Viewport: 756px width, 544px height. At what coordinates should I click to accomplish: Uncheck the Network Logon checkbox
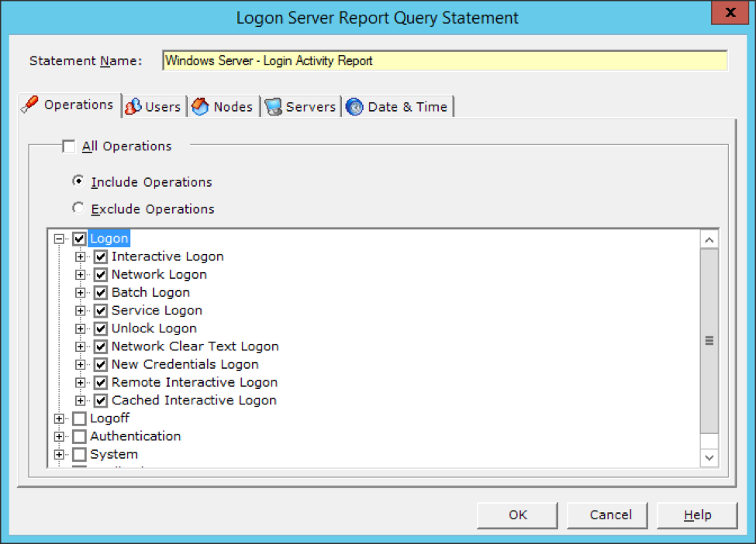(101, 274)
